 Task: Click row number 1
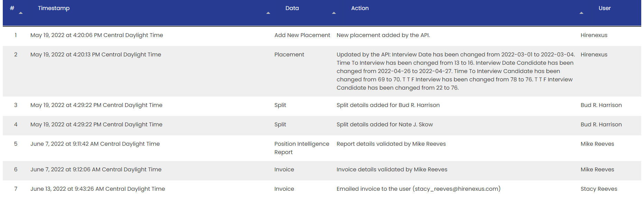click(x=16, y=35)
